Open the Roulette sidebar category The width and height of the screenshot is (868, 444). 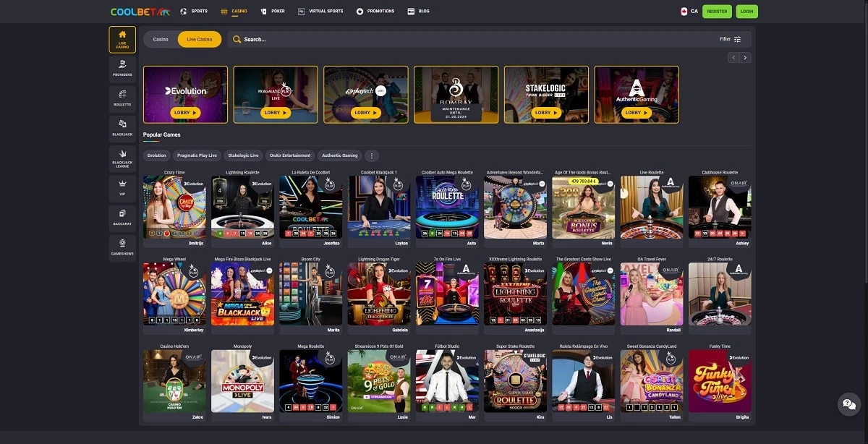(x=122, y=98)
